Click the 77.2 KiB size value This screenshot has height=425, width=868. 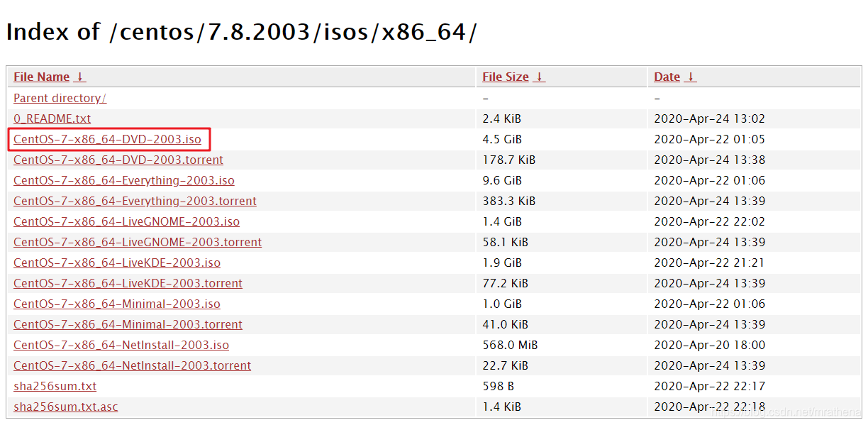point(505,283)
